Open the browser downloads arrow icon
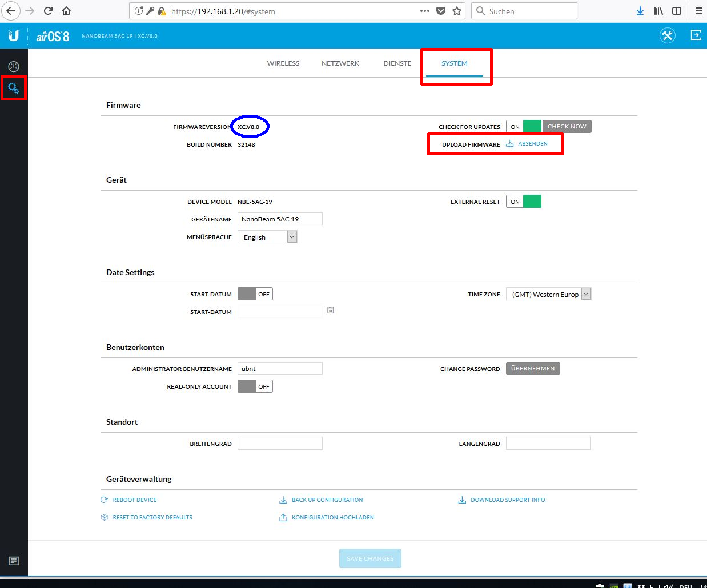Viewport: 707px width, 588px height. (x=640, y=11)
